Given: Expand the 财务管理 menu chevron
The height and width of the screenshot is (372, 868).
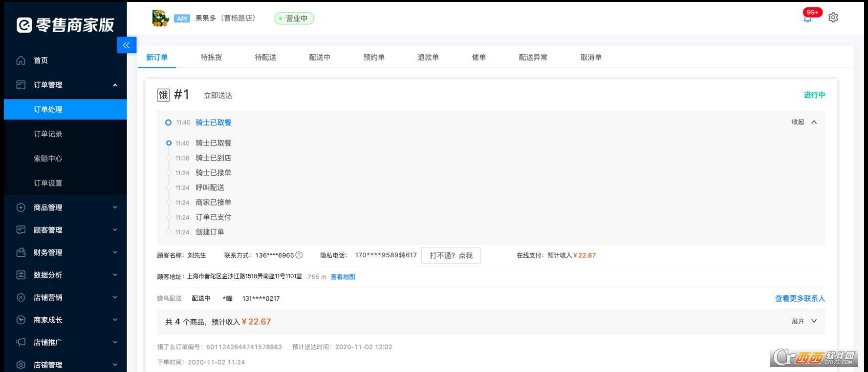Looking at the screenshot, I should pyautogui.click(x=115, y=252).
